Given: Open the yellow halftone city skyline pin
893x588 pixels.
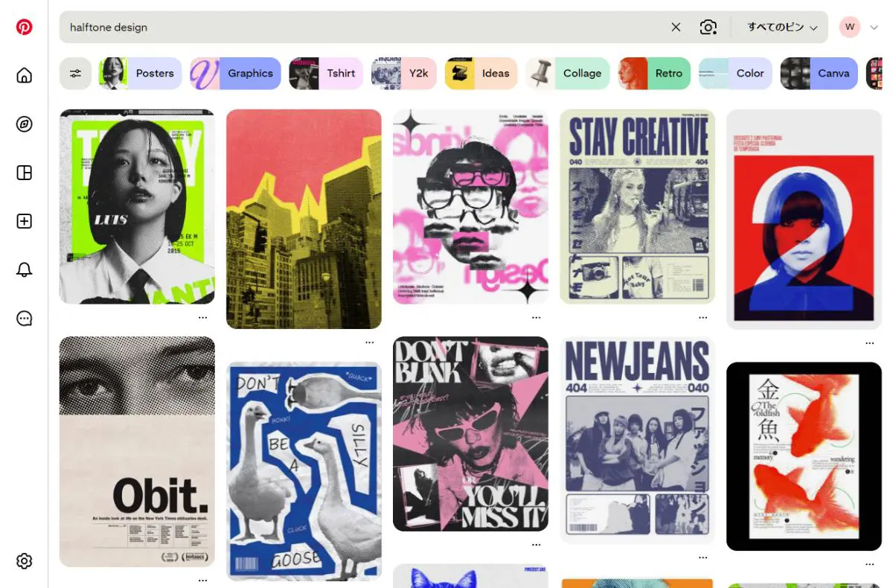Looking at the screenshot, I should [x=304, y=219].
